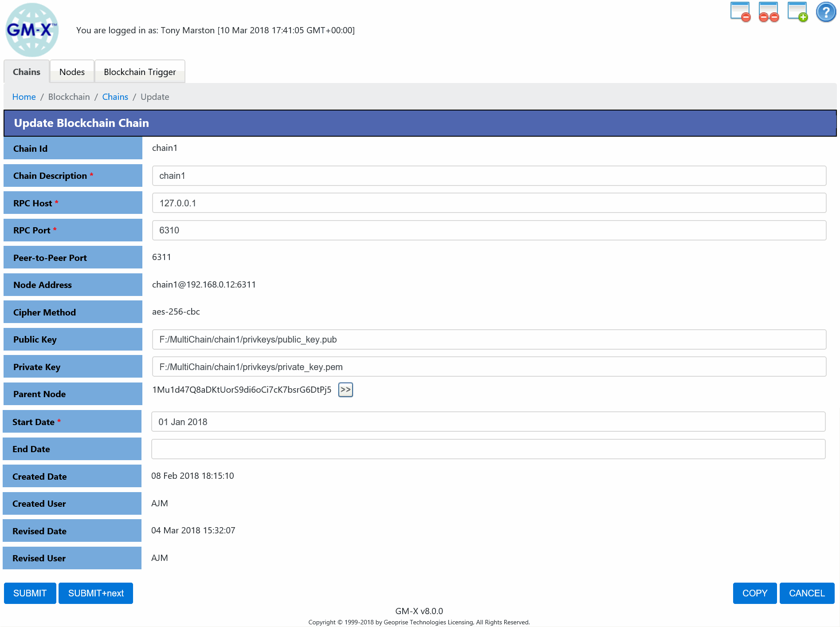This screenshot has height=627, width=840.
Task: Click the SUBMIT button
Action: click(30, 593)
